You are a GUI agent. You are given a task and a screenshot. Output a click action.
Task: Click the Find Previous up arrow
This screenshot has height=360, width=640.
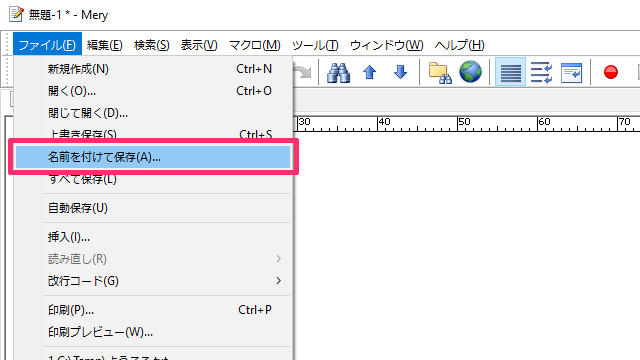[x=369, y=72]
